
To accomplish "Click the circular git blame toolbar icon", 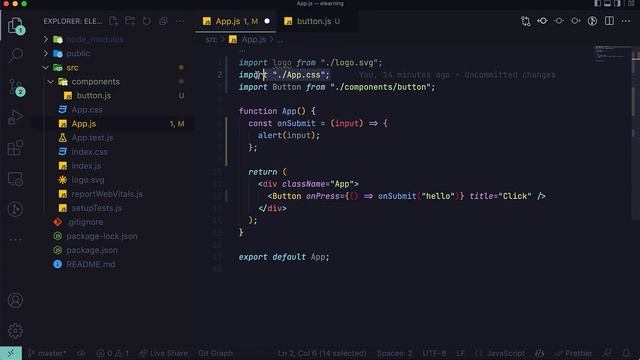I will (x=592, y=21).
